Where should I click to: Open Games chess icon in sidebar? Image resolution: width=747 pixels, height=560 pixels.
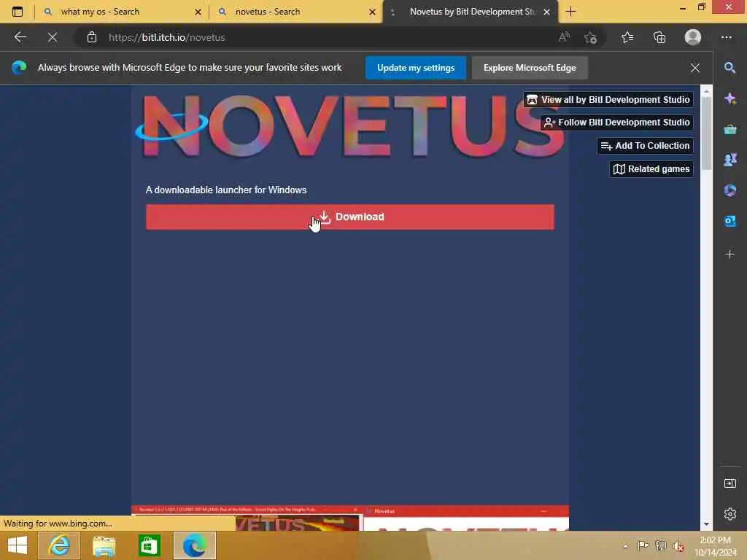point(729,160)
